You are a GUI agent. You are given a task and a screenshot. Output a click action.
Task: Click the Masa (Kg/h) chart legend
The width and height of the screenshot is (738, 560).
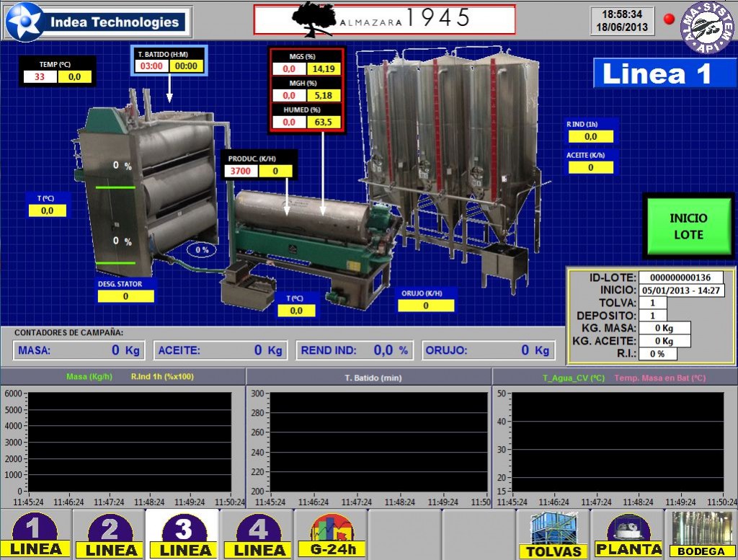coord(89,376)
